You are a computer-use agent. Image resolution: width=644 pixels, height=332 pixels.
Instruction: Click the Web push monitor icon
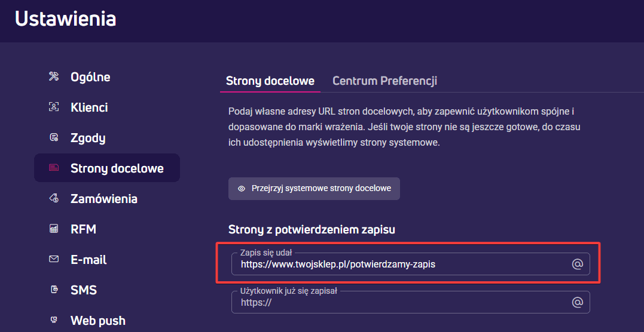pyautogui.click(x=54, y=319)
